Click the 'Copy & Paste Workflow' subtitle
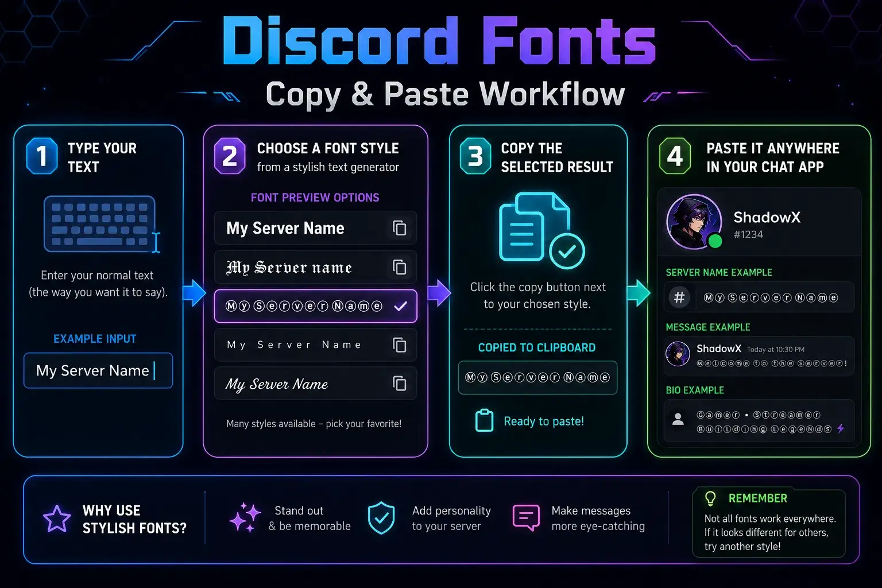 445,94
